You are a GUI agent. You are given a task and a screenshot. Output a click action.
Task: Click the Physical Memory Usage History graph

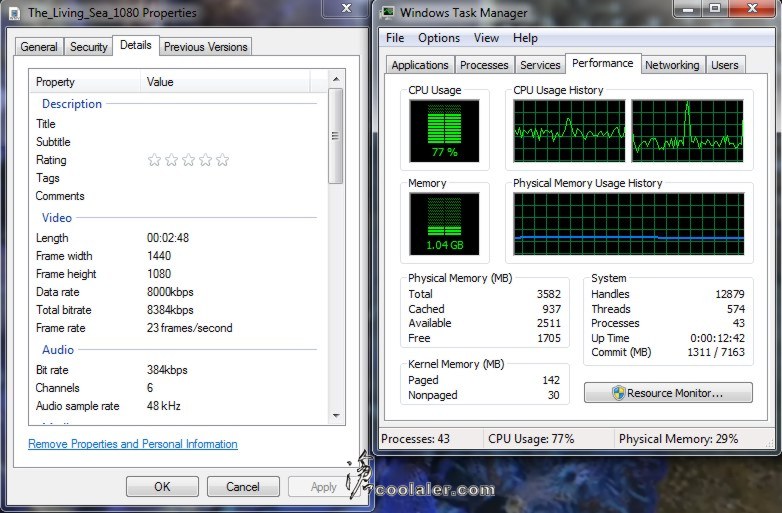coord(629,224)
